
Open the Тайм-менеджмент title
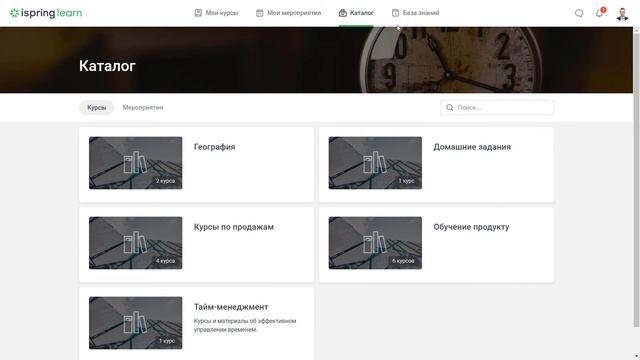coord(231,307)
